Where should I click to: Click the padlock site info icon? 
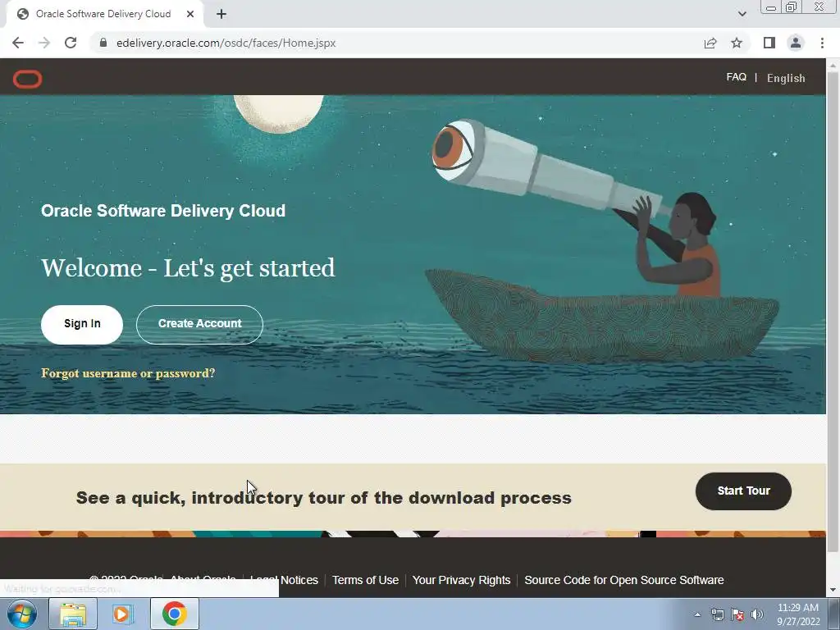pyautogui.click(x=103, y=43)
